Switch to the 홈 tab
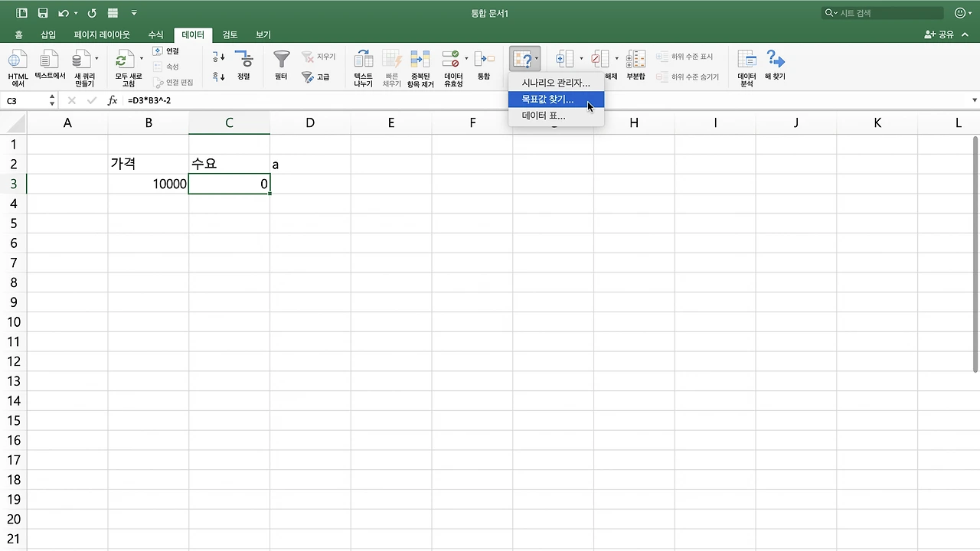 click(x=19, y=34)
